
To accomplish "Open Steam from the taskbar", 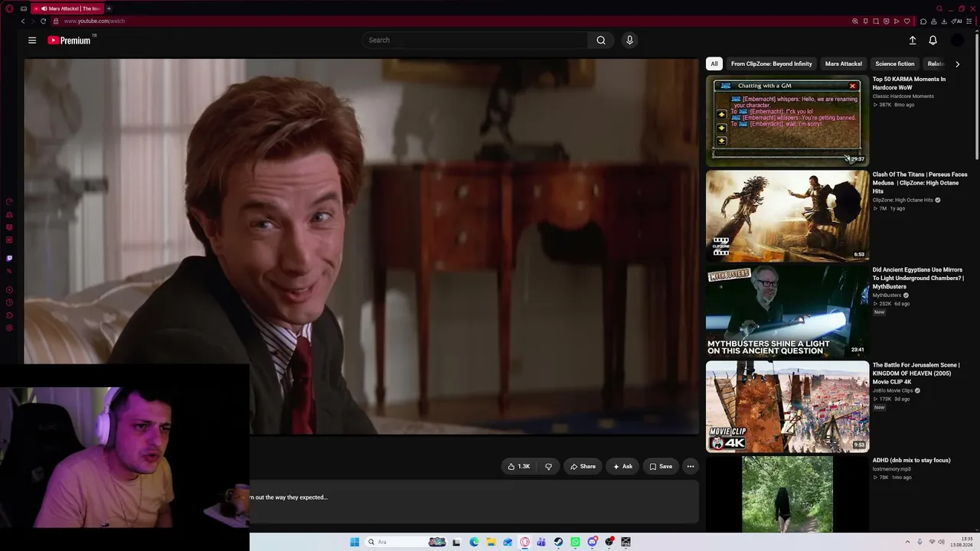I will 558,542.
